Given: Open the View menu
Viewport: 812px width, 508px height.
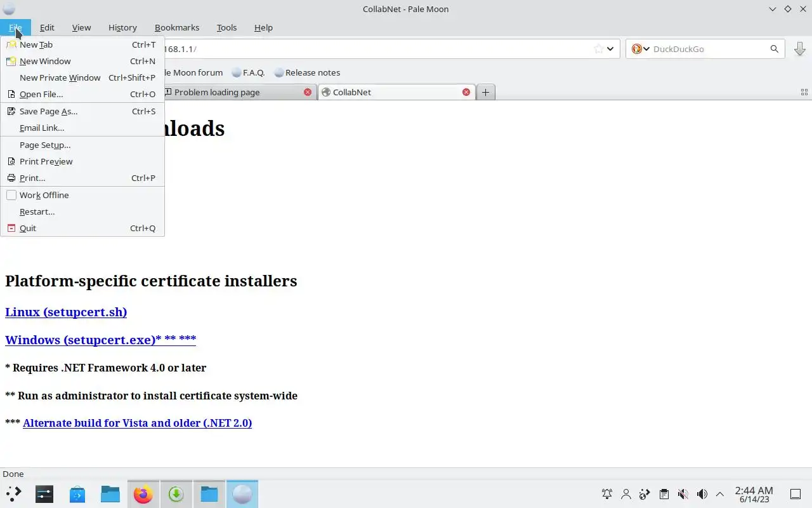Looking at the screenshot, I should [81, 27].
